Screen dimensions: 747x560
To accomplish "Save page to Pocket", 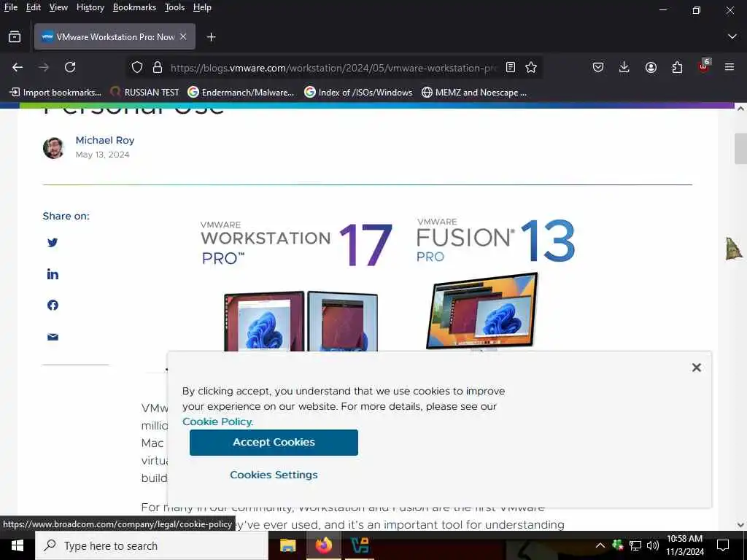I will [x=598, y=67].
